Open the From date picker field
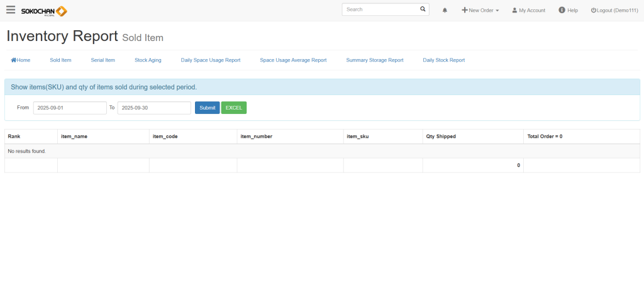 coord(70,108)
